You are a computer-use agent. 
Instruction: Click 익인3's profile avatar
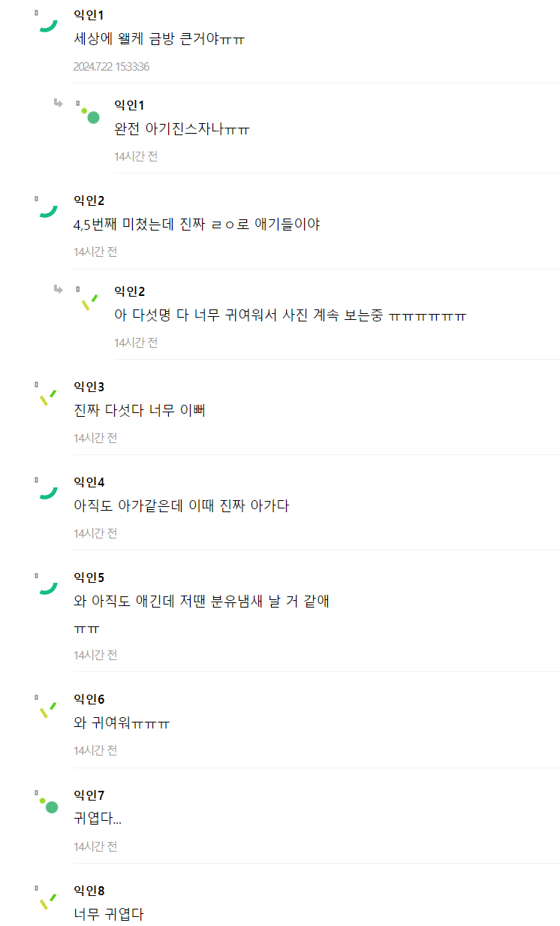click(x=47, y=396)
